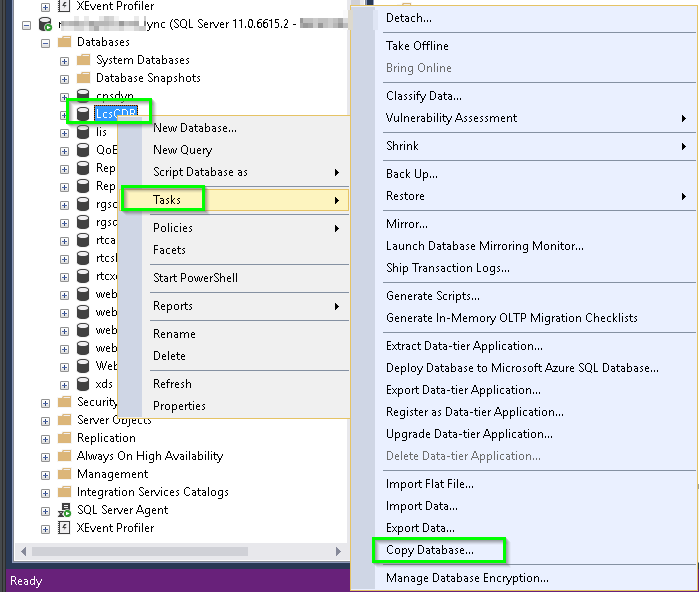
Task: Choose Extract Data-tier Application...
Action: [464, 346]
